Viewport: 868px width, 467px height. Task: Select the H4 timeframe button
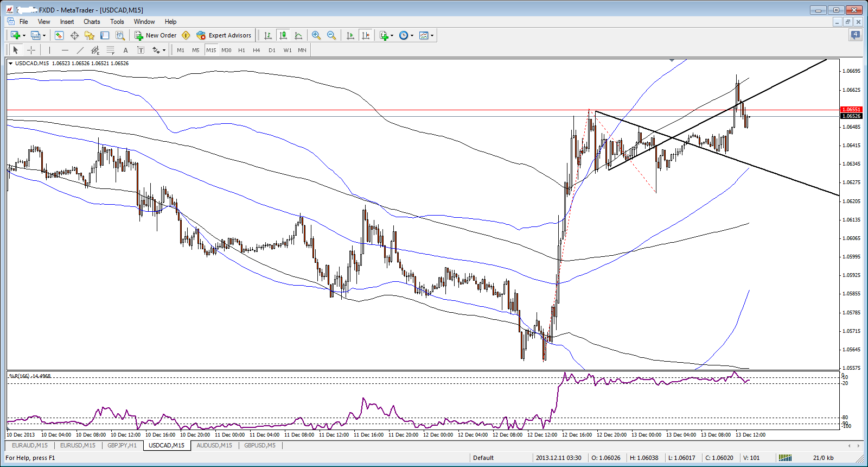(257, 50)
